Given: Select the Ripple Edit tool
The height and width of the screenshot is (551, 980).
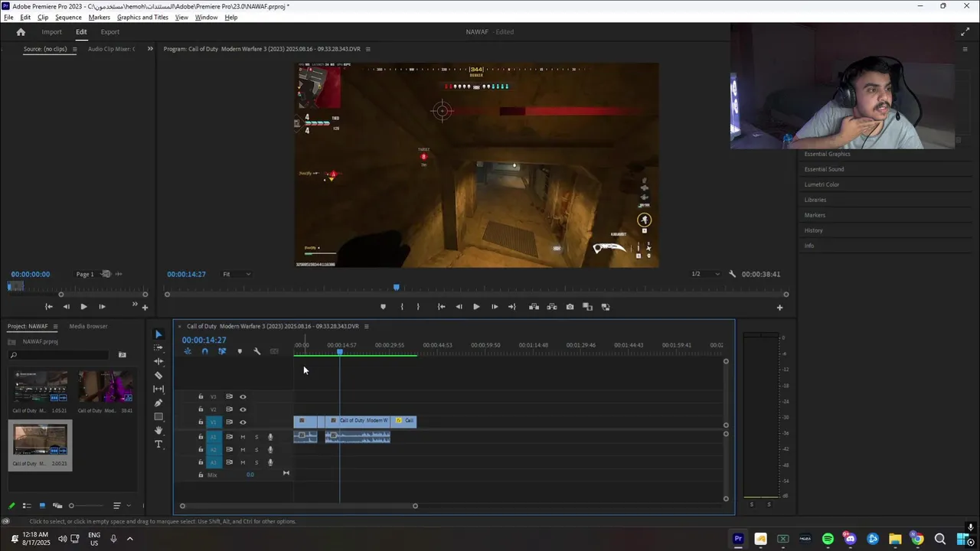Looking at the screenshot, I should tap(158, 361).
